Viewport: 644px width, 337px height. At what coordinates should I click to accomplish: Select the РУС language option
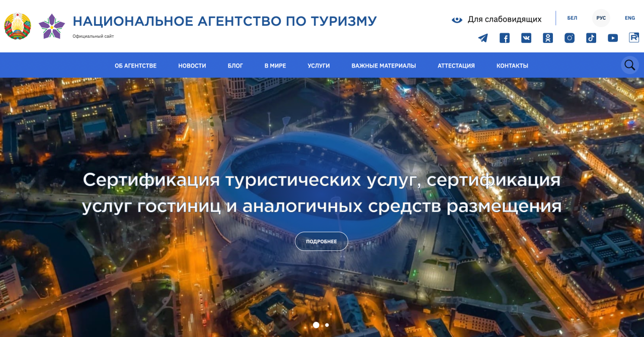point(601,18)
